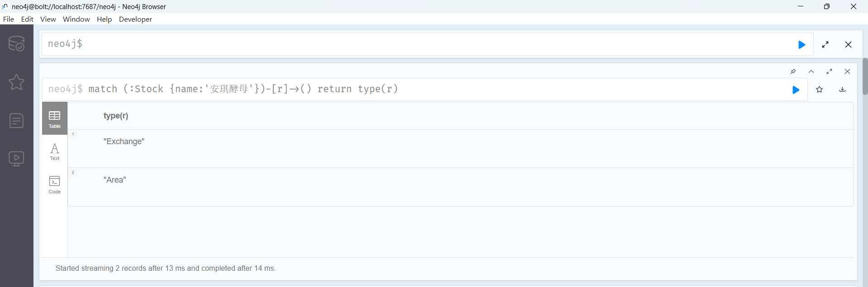Switch to Table result view

[x=55, y=118]
